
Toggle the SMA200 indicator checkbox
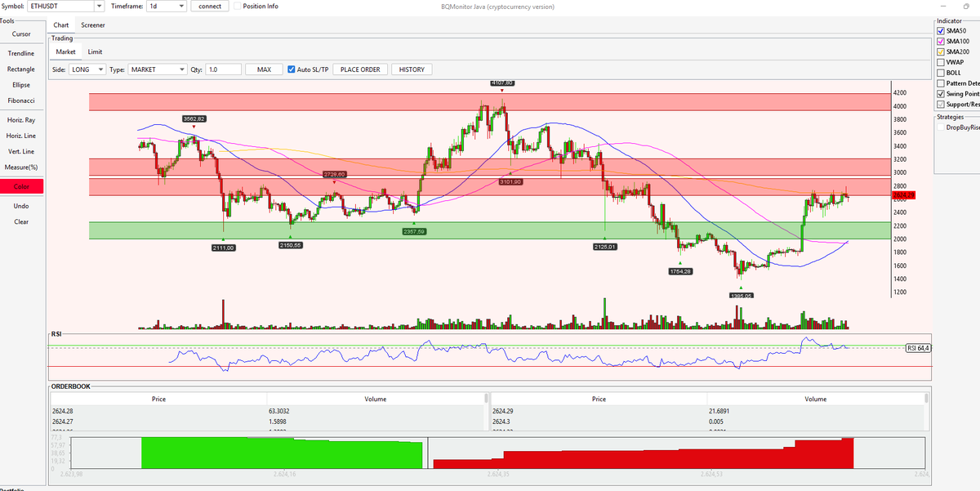[941, 51]
